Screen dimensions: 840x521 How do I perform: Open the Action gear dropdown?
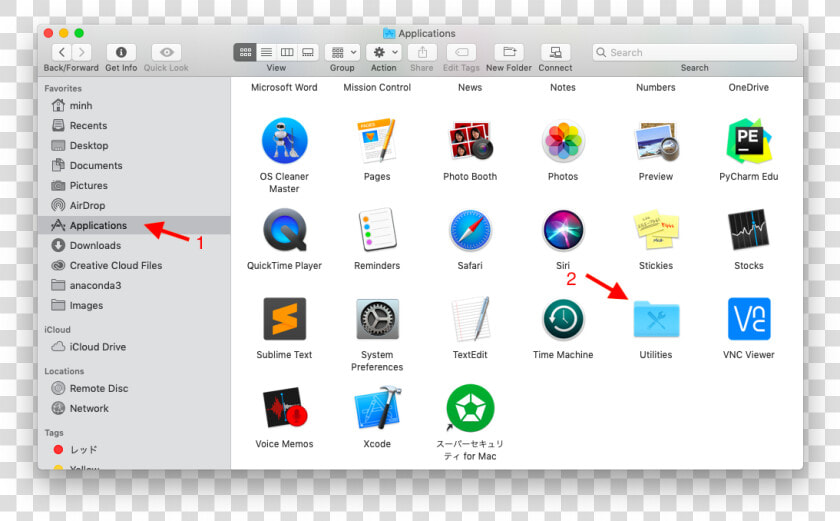[384, 52]
